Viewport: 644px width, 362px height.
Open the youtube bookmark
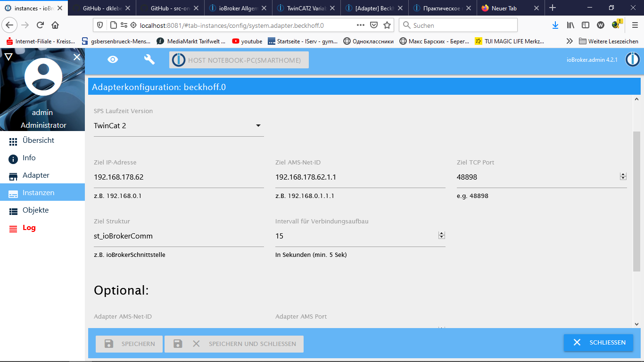(x=247, y=41)
